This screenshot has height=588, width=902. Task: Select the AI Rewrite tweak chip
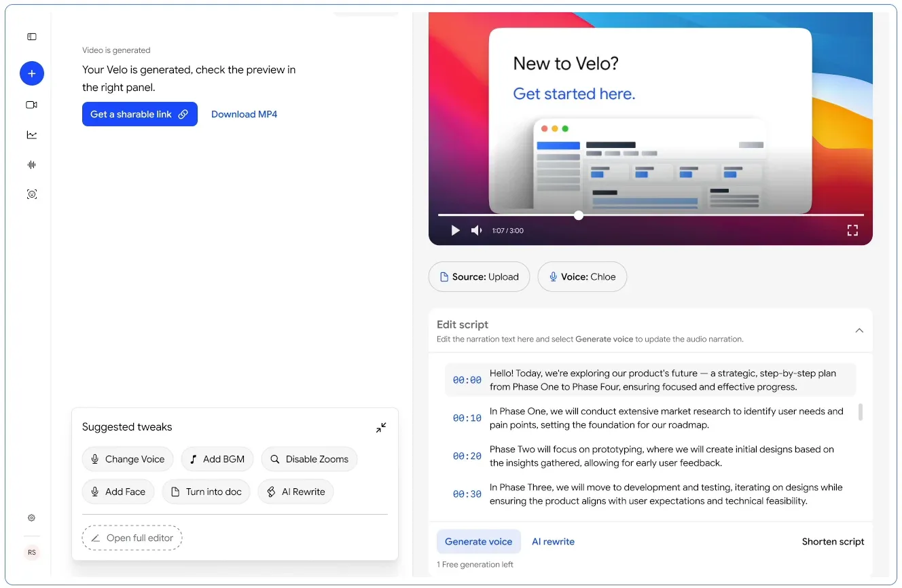pos(295,492)
